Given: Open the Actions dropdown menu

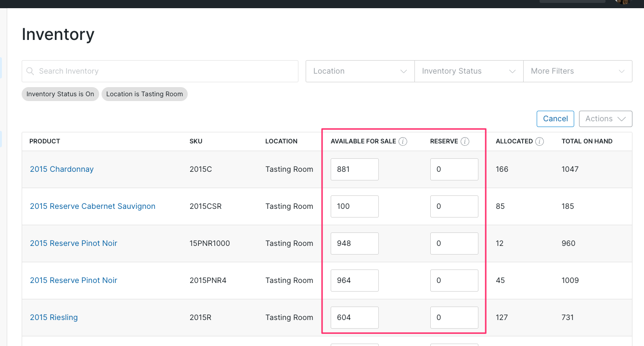Looking at the screenshot, I should 605,118.
